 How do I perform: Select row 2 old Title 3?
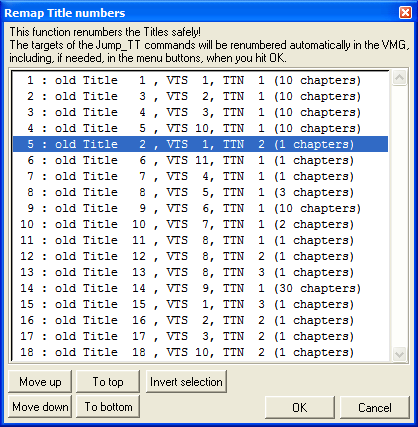[x=200, y=96]
